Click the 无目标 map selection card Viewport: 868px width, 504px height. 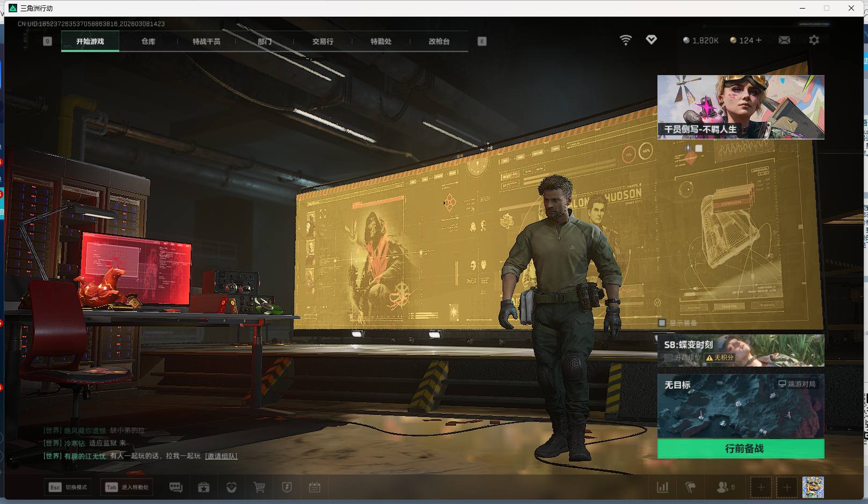pyautogui.click(x=741, y=406)
